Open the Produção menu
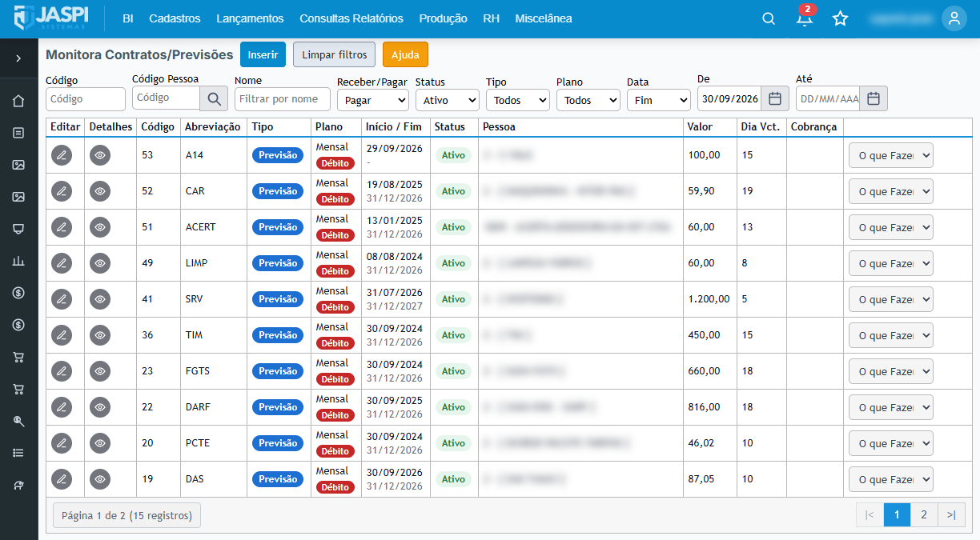 click(444, 18)
